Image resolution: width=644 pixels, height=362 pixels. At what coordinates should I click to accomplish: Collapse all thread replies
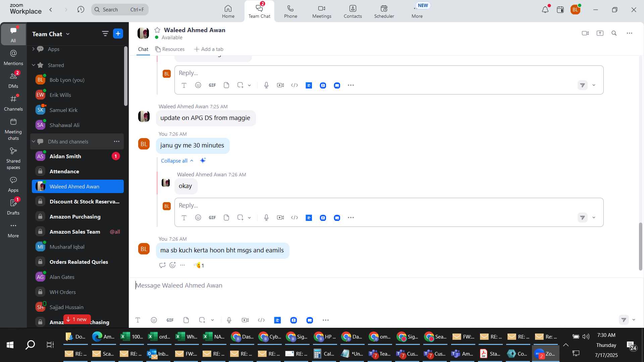coord(177,161)
